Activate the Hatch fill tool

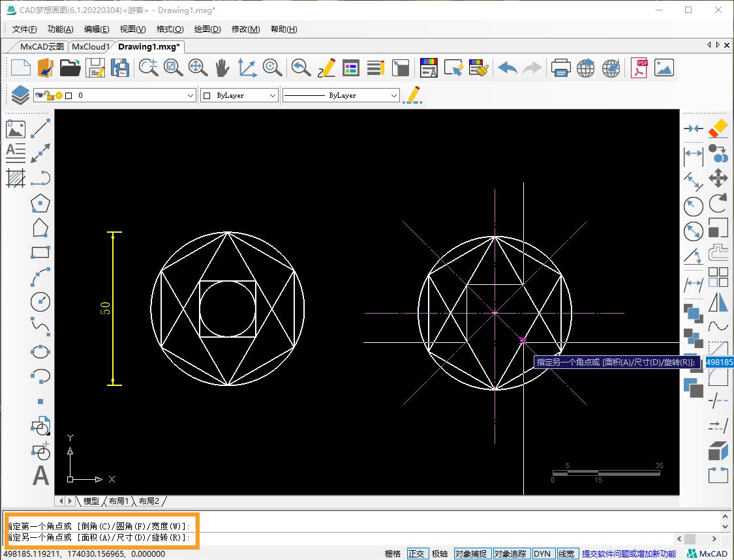coord(16,177)
